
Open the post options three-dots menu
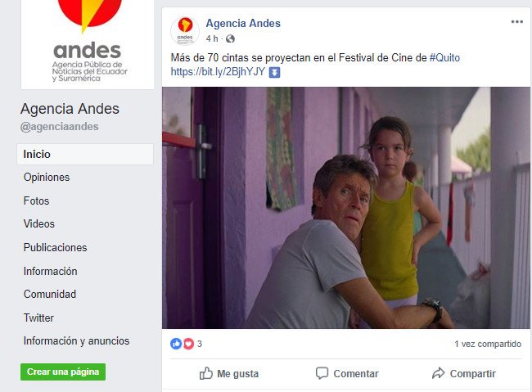(x=516, y=22)
